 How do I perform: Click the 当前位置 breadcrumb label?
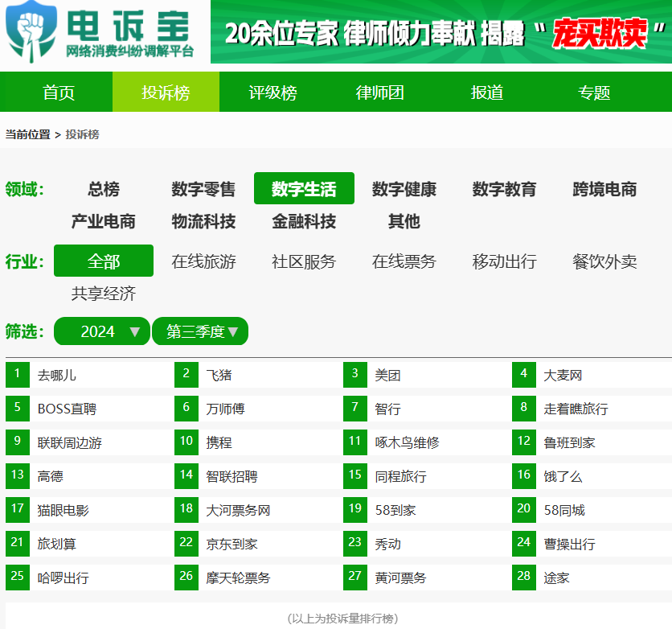coord(28,134)
